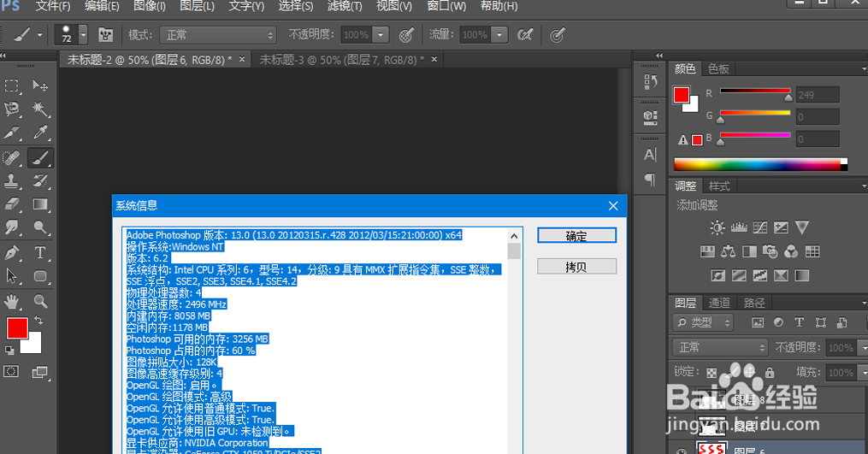Open the Filter menu

pyautogui.click(x=345, y=6)
